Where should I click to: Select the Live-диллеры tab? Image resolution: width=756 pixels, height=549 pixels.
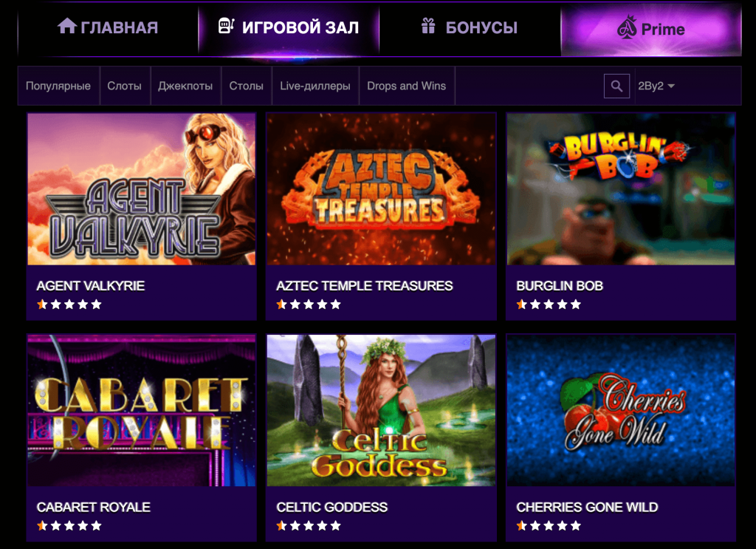tap(315, 86)
